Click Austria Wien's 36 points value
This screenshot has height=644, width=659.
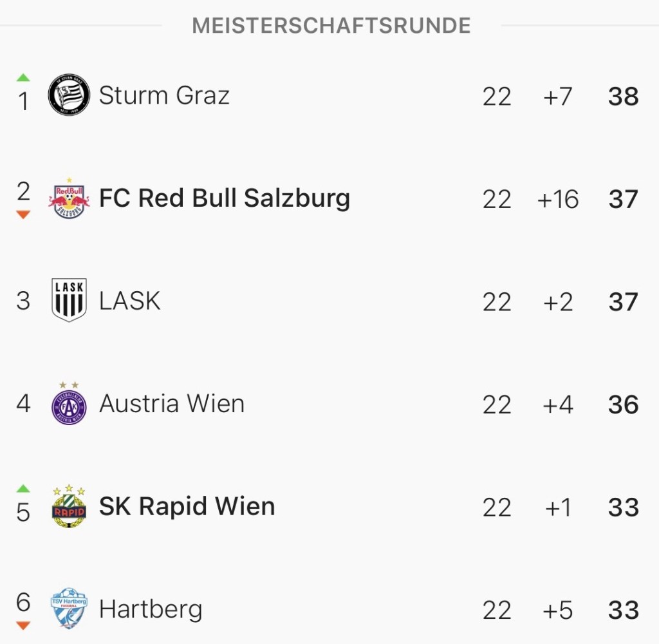tap(623, 405)
